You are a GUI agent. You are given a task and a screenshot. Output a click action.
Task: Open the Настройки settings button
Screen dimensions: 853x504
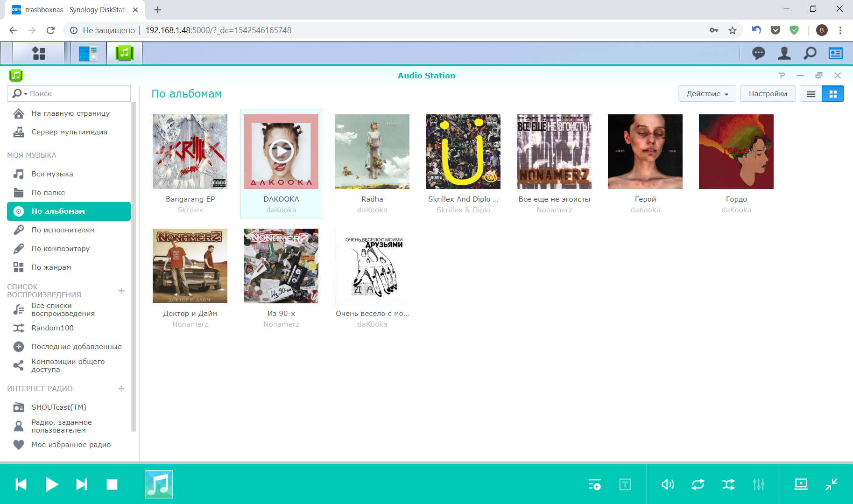pos(768,94)
